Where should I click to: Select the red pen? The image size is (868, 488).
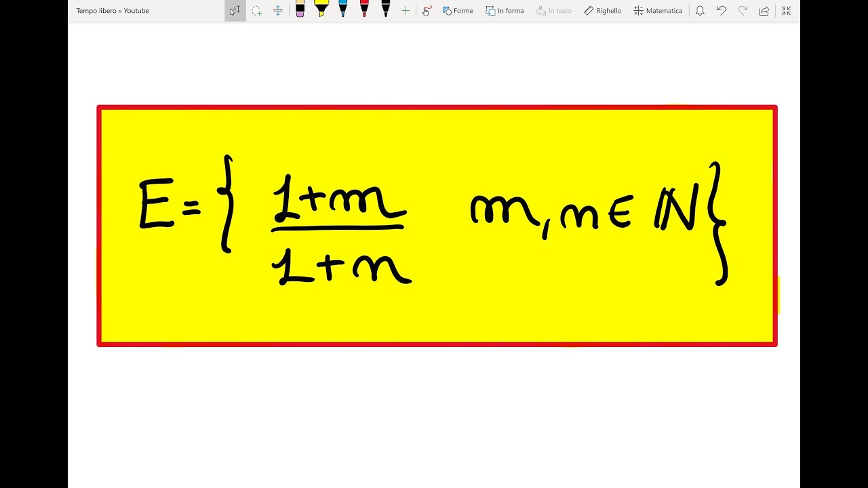click(364, 10)
